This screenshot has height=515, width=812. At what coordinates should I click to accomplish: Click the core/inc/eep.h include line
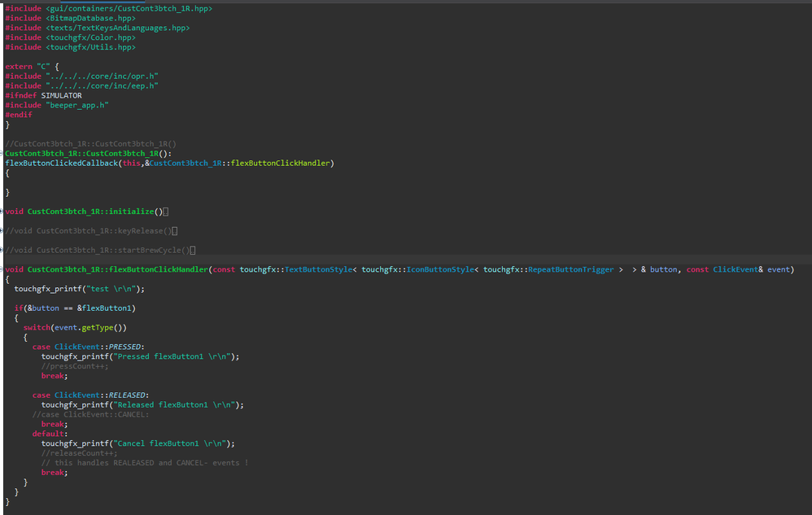(82, 86)
